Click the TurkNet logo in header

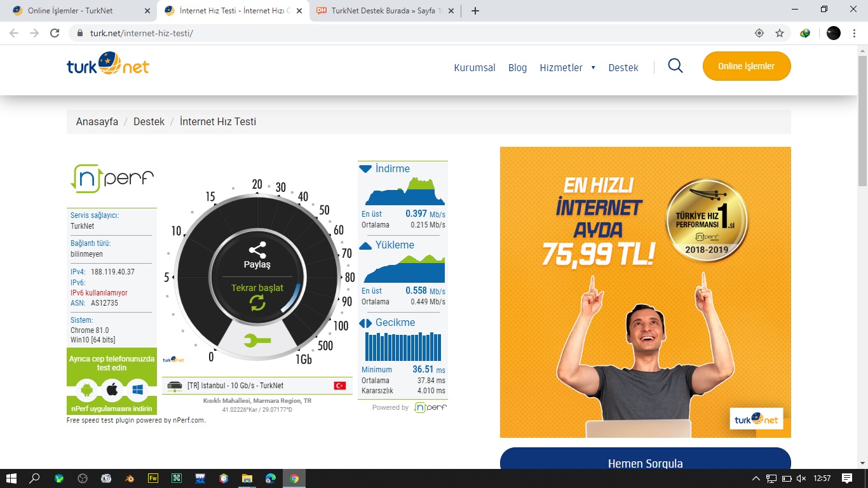[x=108, y=64]
